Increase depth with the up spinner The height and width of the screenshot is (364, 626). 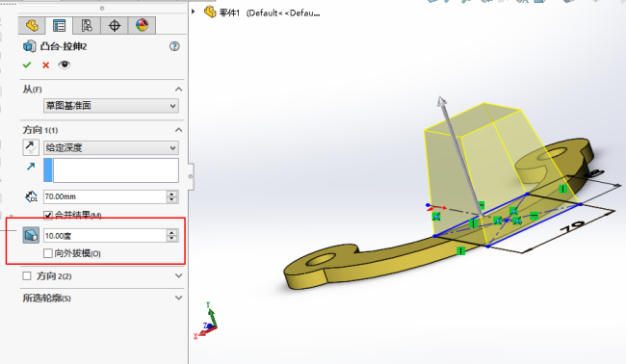[x=172, y=194]
